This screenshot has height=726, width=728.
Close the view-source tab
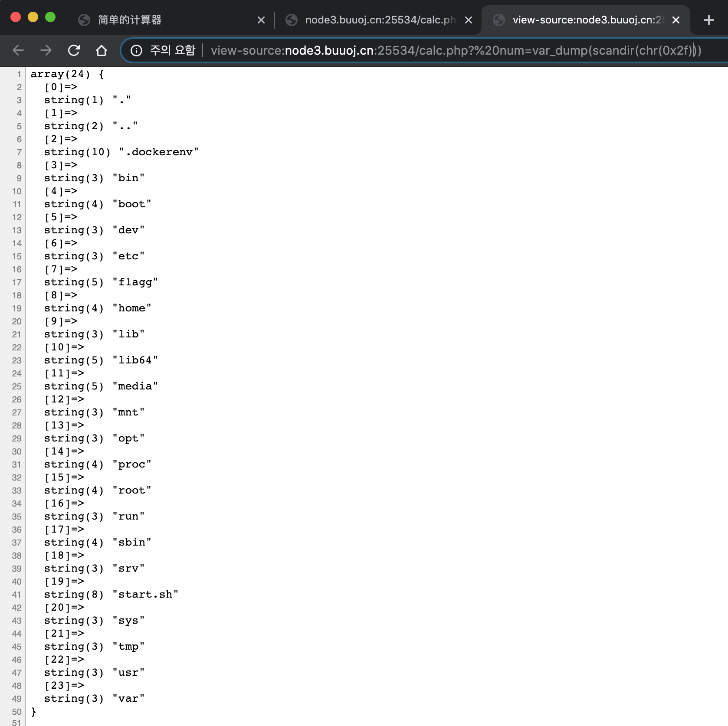tap(676, 20)
